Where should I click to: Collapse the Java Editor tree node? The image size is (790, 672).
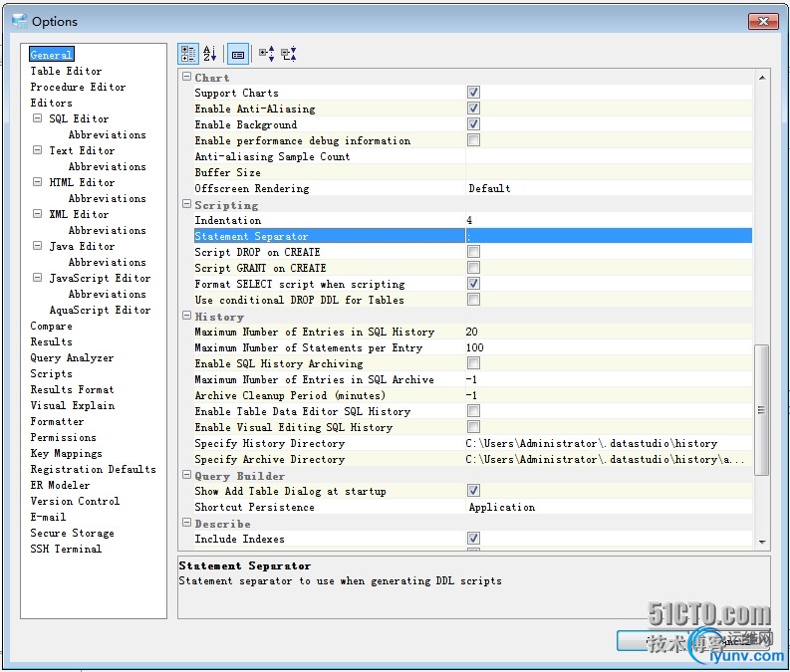[37, 246]
